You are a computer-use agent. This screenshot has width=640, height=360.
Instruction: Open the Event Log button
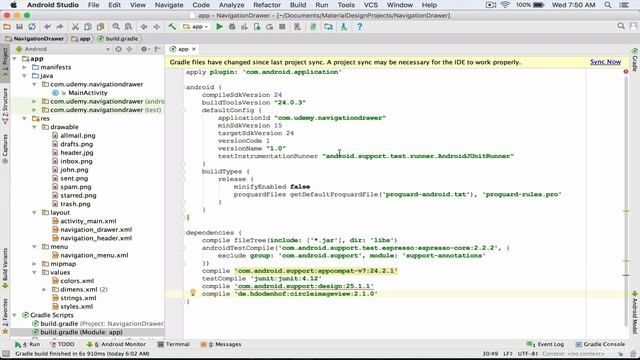coord(545,344)
